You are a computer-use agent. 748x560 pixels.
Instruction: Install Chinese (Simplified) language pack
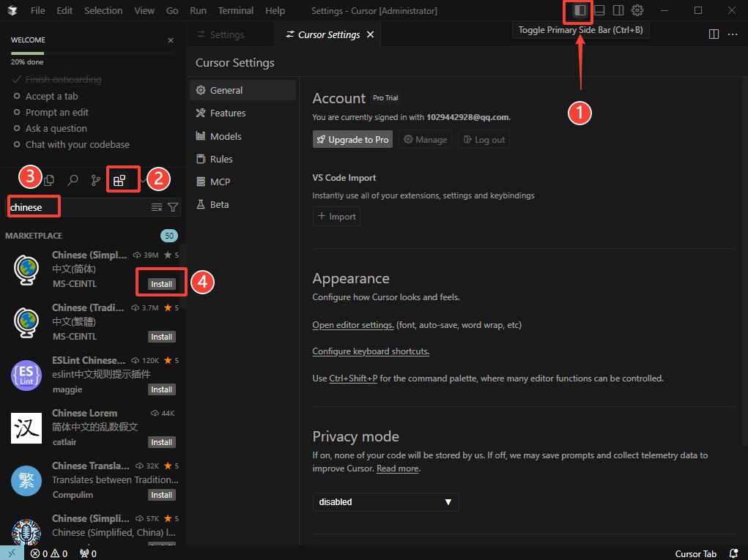[162, 284]
